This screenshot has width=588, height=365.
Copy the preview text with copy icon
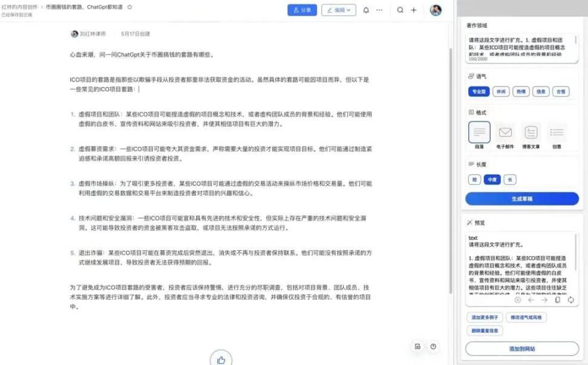(x=558, y=300)
